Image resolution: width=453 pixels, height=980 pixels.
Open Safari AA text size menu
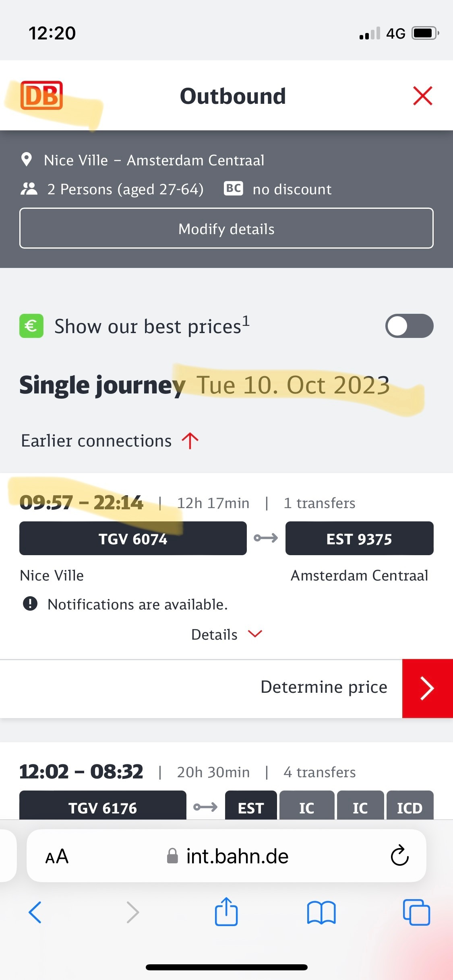click(x=57, y=856)
